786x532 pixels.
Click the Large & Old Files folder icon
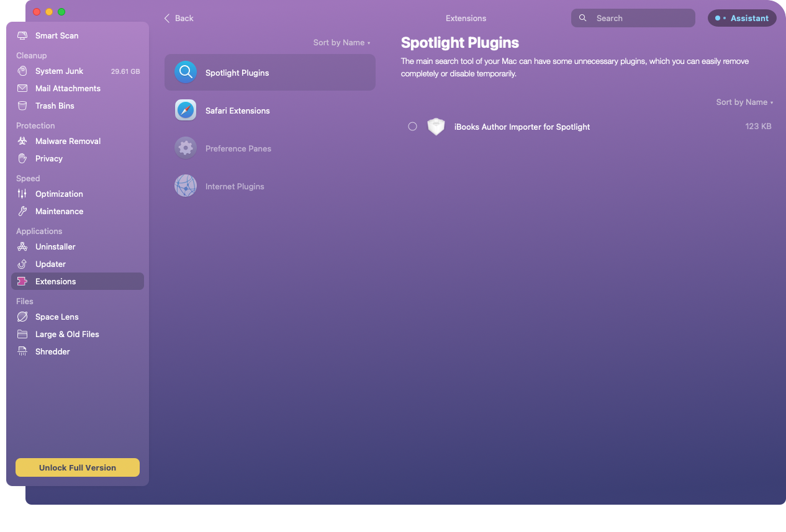22,334
